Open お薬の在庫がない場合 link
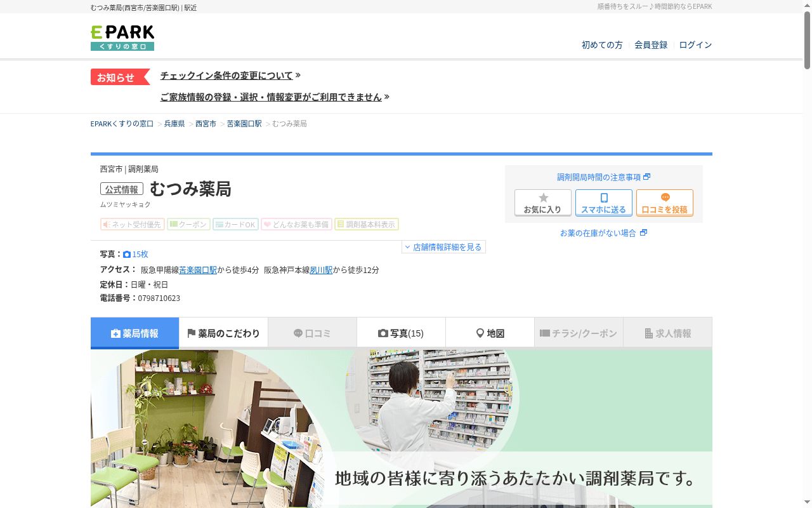The height and width of the screenshot is (508, 812). point(603,233)
